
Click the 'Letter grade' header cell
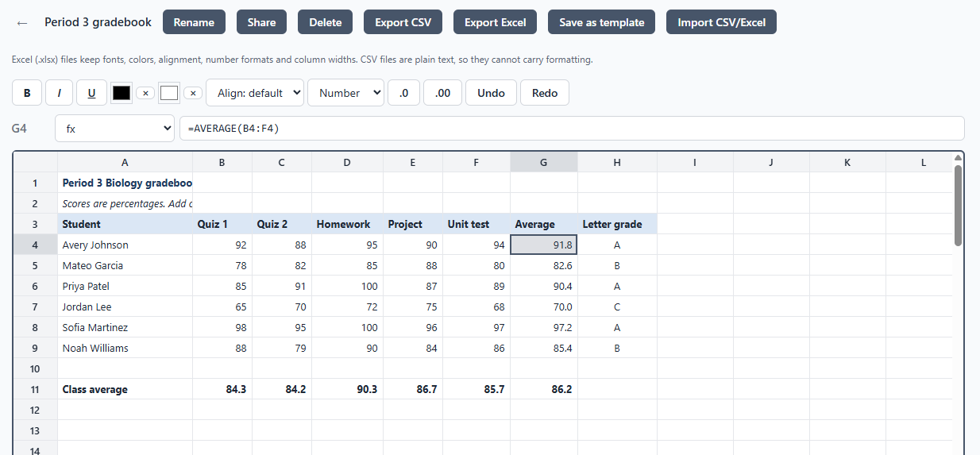click(x=617, y=224)
